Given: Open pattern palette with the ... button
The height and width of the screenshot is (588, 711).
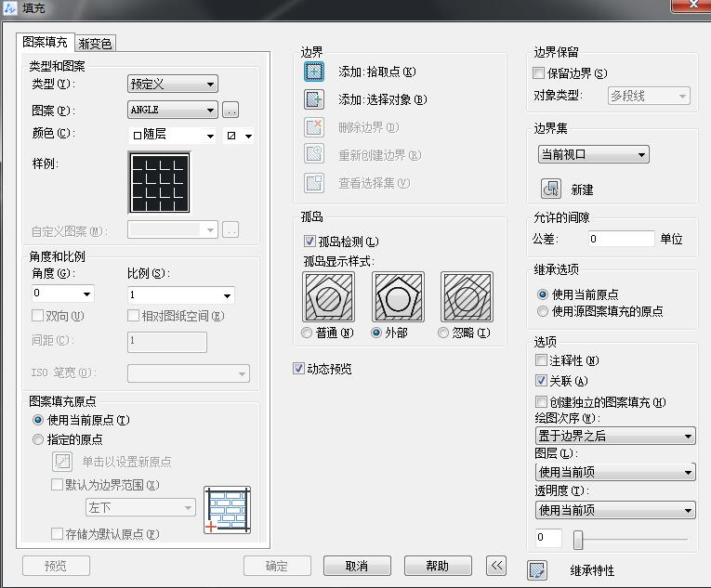Looking at the screenshot, I should tap(230, 110).
